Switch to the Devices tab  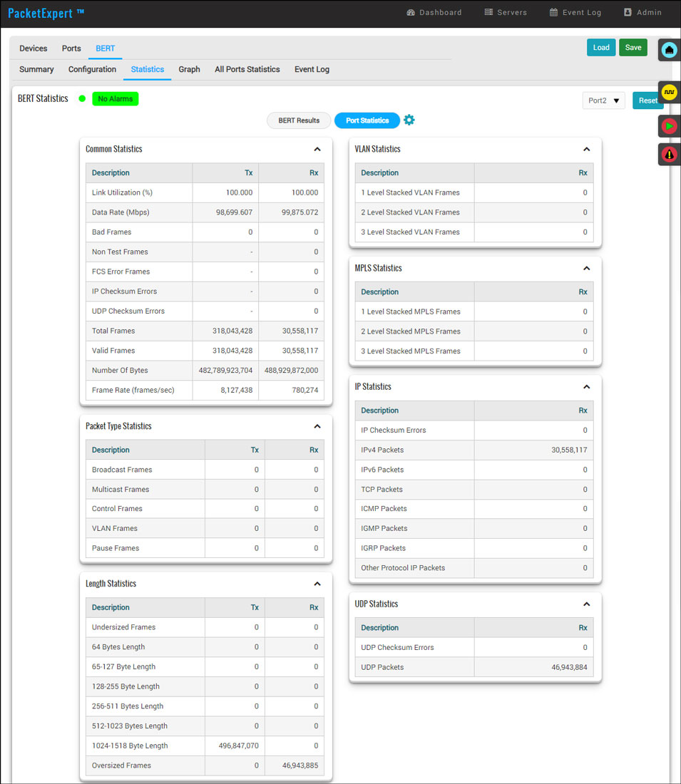click(x=33, y=48)
